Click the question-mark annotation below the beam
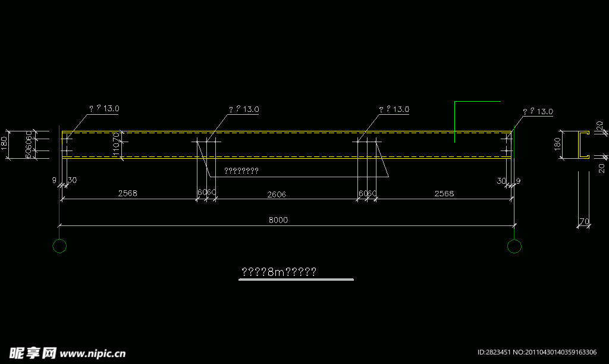Image resolution: width=609 pixels, height=364 pixels. point(241,171)
